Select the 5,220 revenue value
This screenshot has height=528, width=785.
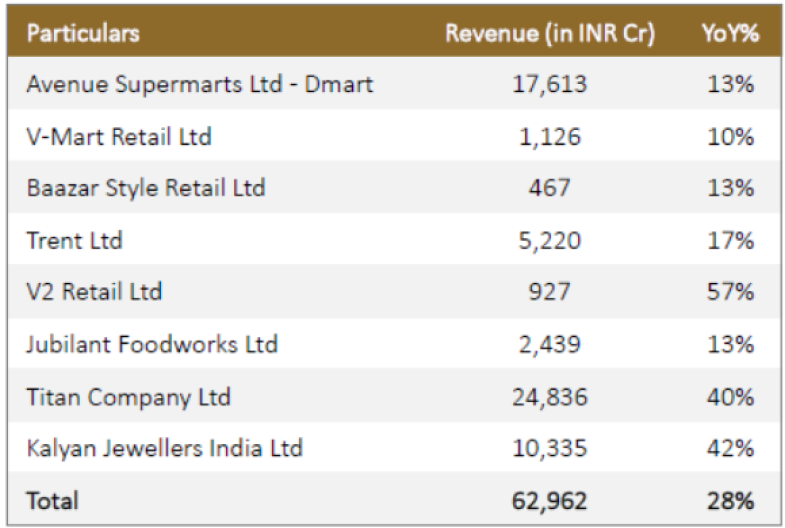[550, 241]
